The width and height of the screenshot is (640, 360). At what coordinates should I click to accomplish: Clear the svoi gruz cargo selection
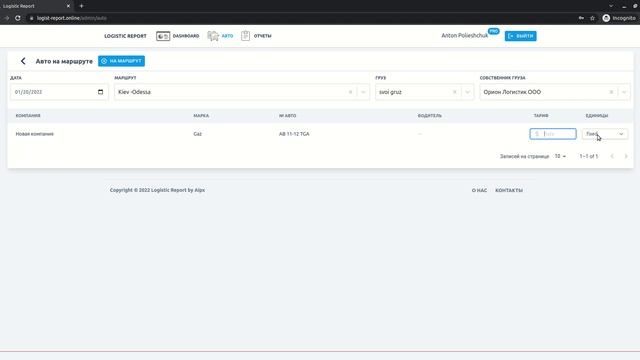click(455, 92)
